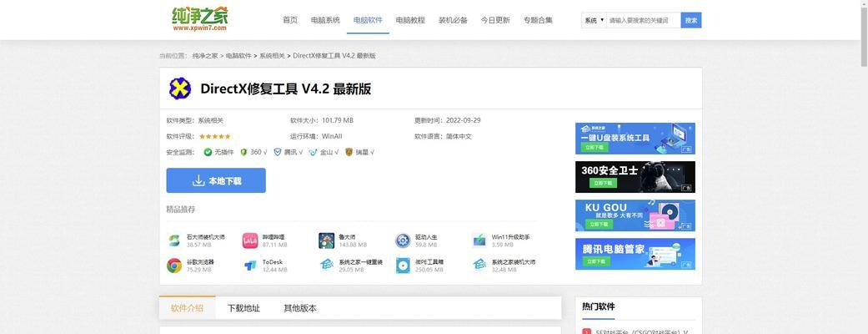Click the 谷歌浏览器 name link

pyautogui.click(x=200, y=262)
